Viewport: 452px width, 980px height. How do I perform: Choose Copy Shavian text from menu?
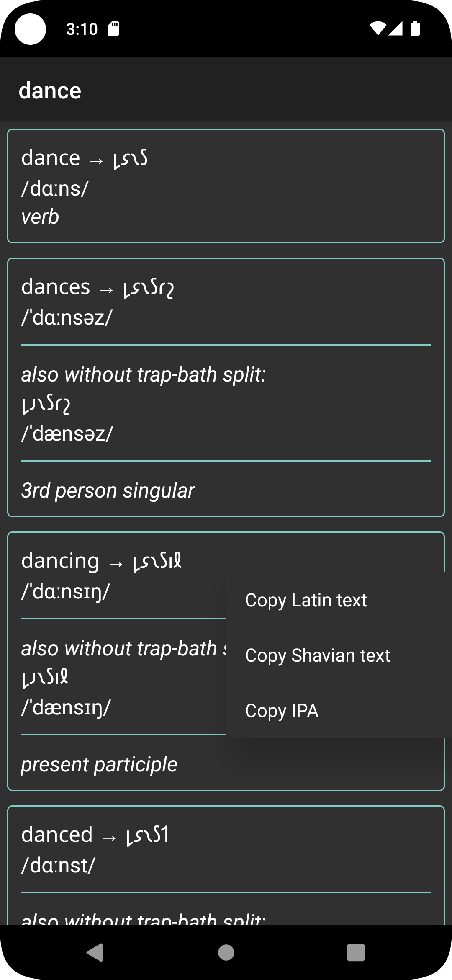tap(317, 655)
